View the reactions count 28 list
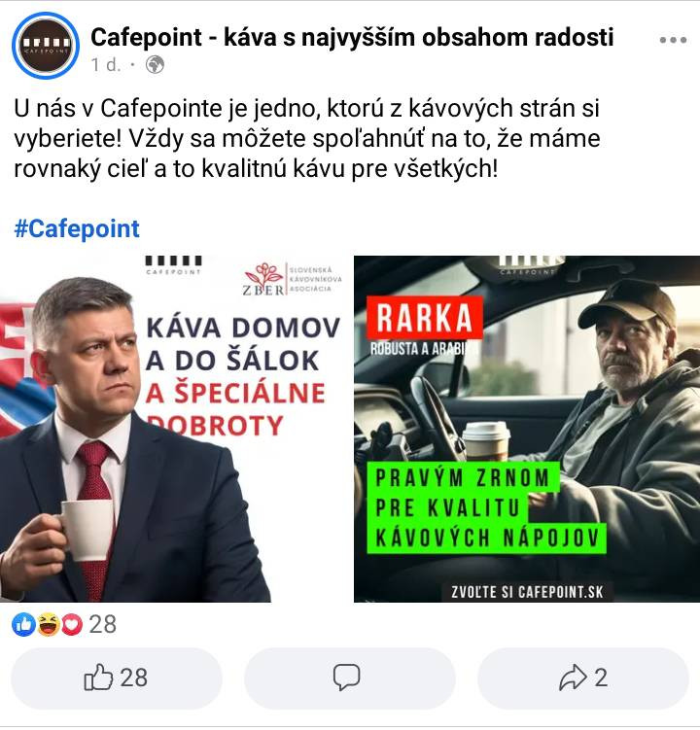700x730 pixels. 102,624
